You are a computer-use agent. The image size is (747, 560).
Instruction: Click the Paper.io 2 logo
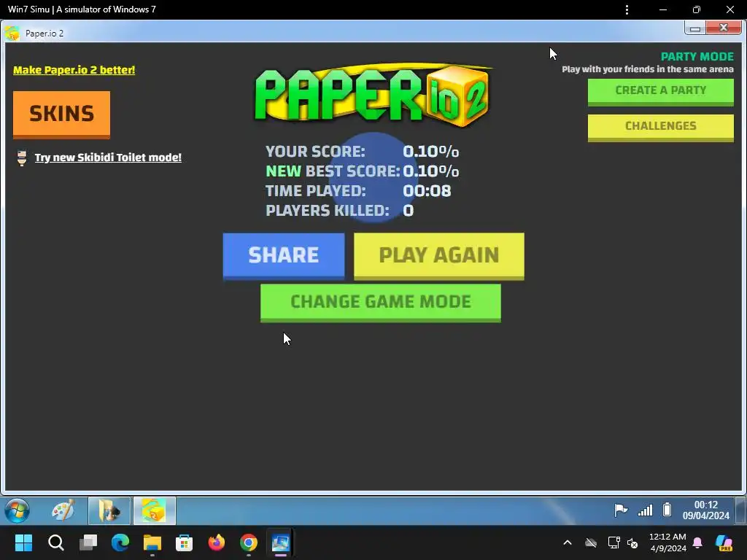coord(372,96)
